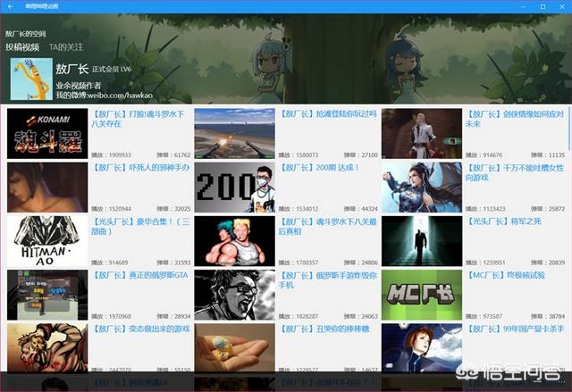Image resolution: width=572 pixels, height=392 pixels.
Task: Open video 【MC厂长】终极核试验
Action: pos(506,275)
